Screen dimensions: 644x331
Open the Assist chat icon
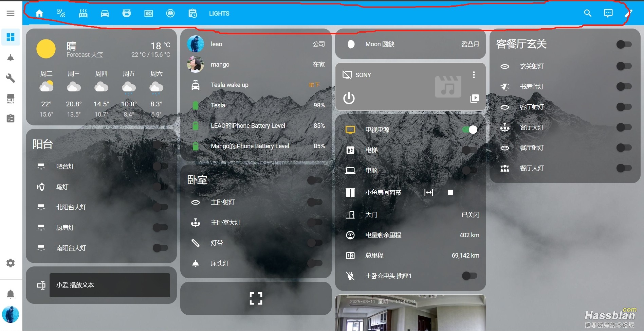pyautogui.click(x=608, y=13)
